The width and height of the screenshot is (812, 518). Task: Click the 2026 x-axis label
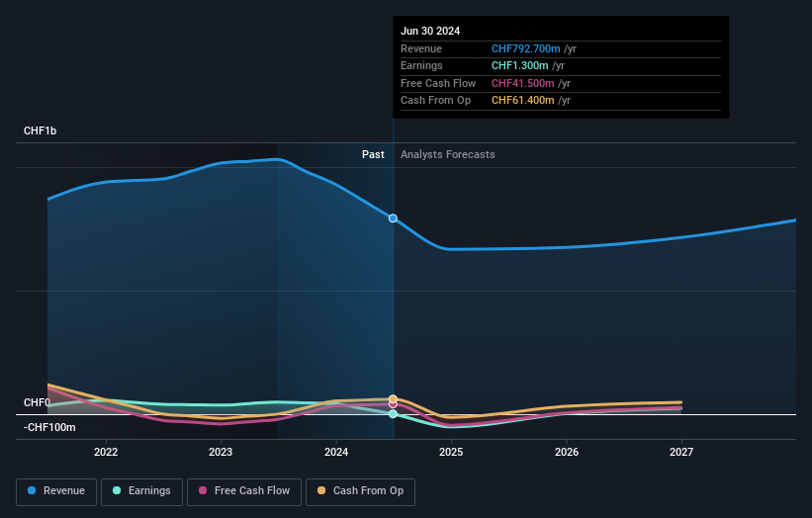pyautogui.click(x=567, y=452)
